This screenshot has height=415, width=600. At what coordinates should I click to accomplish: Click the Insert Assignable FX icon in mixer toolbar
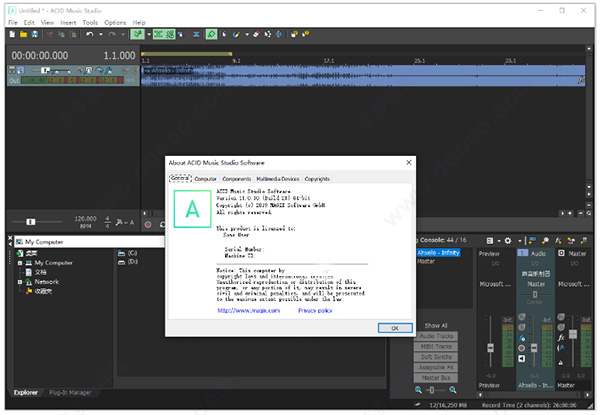pyautogui.click(x=558, y=241)
